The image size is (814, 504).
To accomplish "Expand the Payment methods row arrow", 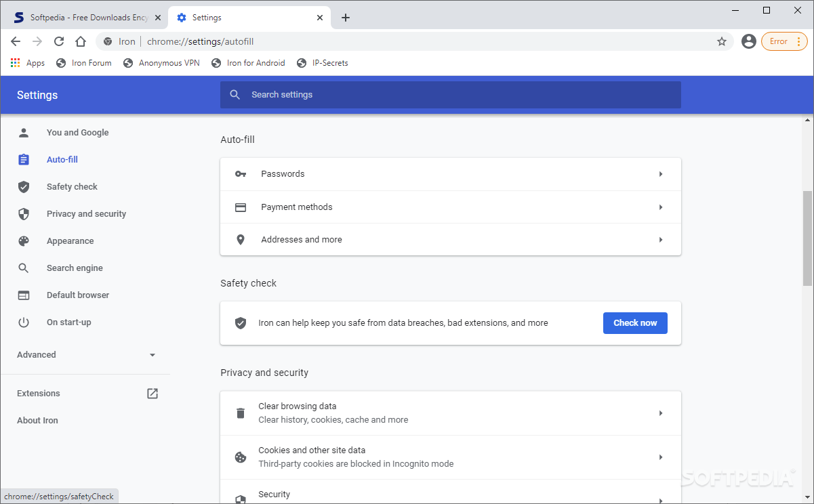I will pyautogui.click(x=661, y=207).
